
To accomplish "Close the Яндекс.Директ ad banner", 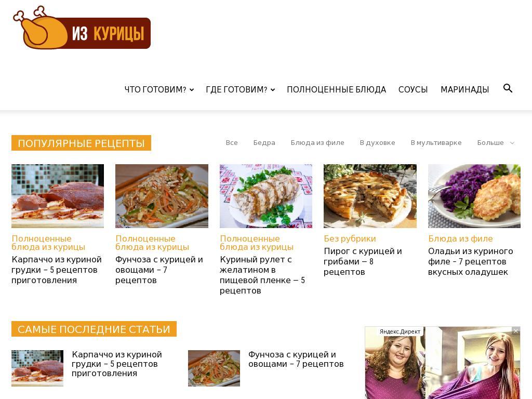I will pyautogui.click(x=516, y=331).
